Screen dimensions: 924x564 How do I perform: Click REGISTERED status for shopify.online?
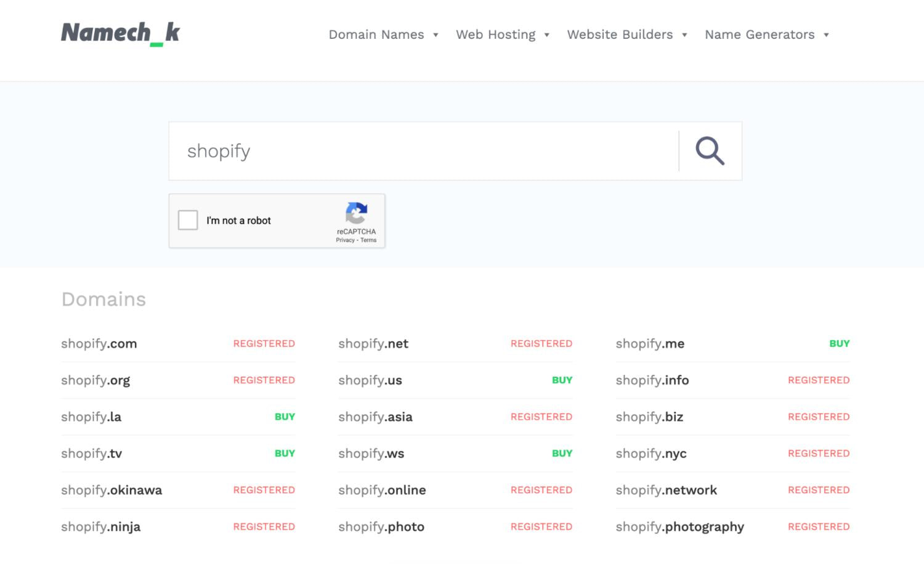541,490
